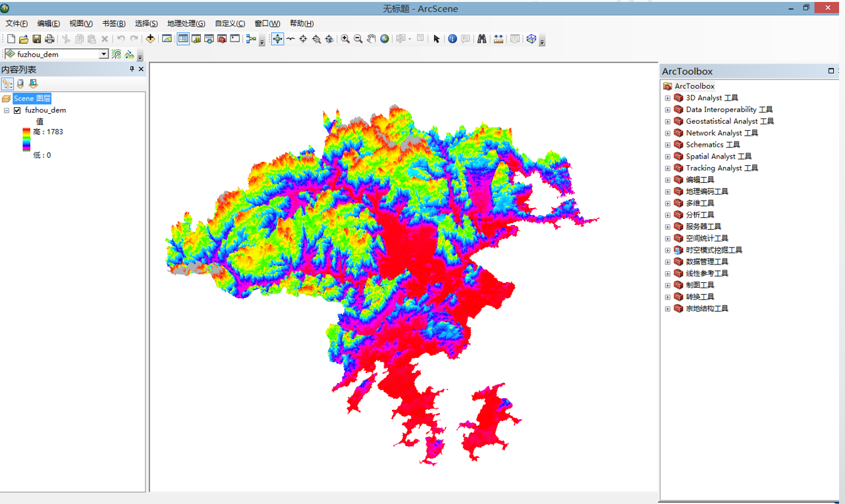Open an existing document with folder icon

coord(24,39)
